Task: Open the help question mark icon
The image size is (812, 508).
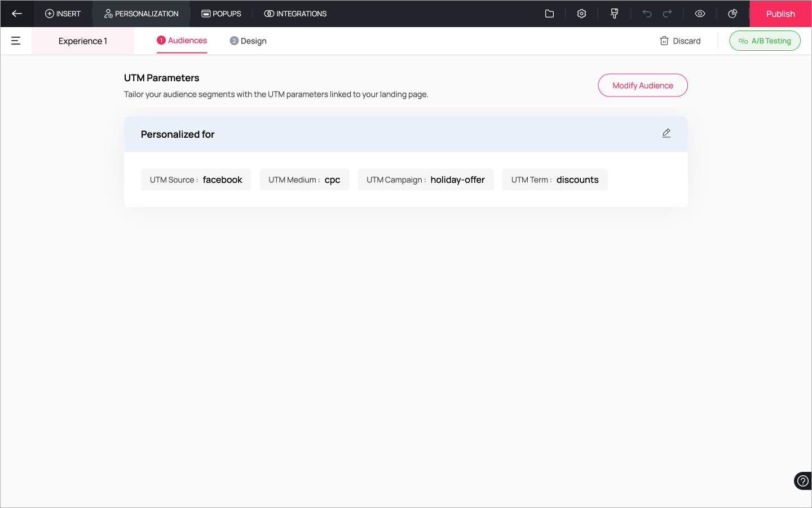Action: [802, 481]
